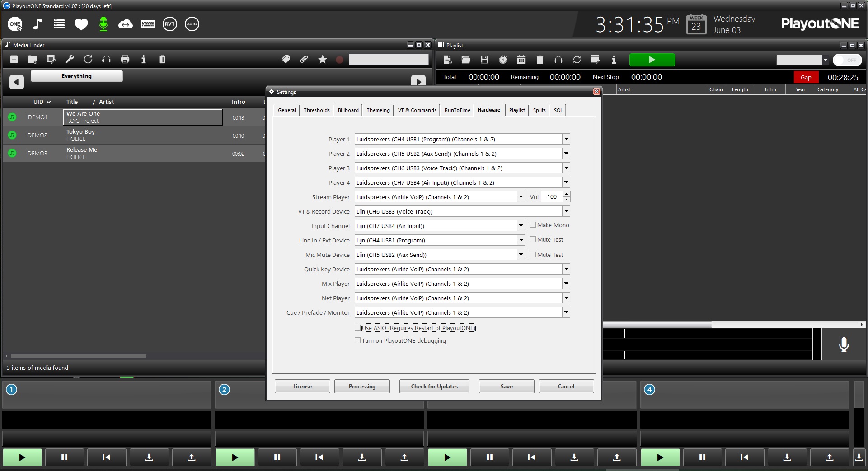Click the Check for Updates button
Screen dimensions: 868x471
(x=434, y=387)
